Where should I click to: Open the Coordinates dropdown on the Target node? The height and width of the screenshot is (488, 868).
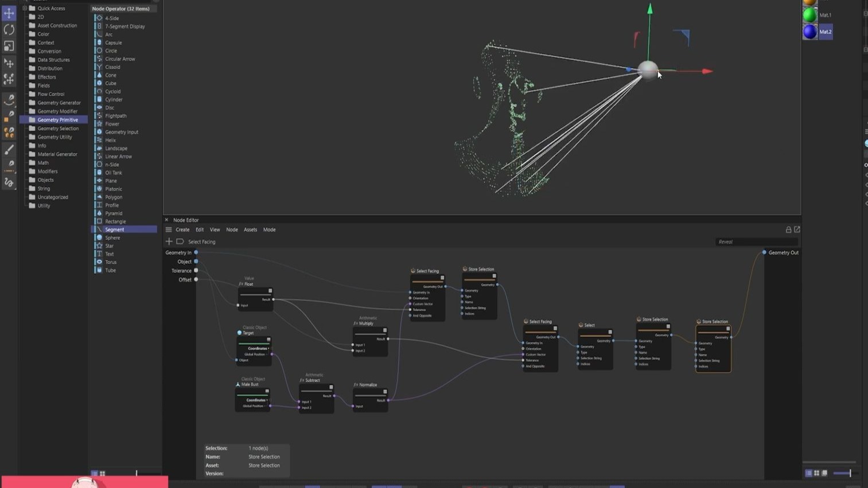[x=258, y=349]
